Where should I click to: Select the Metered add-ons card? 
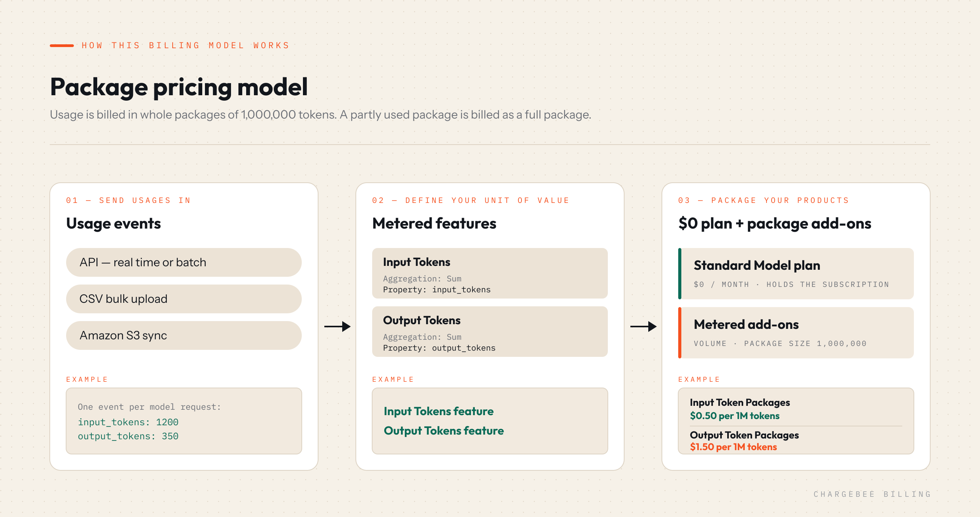click(796, 333)
